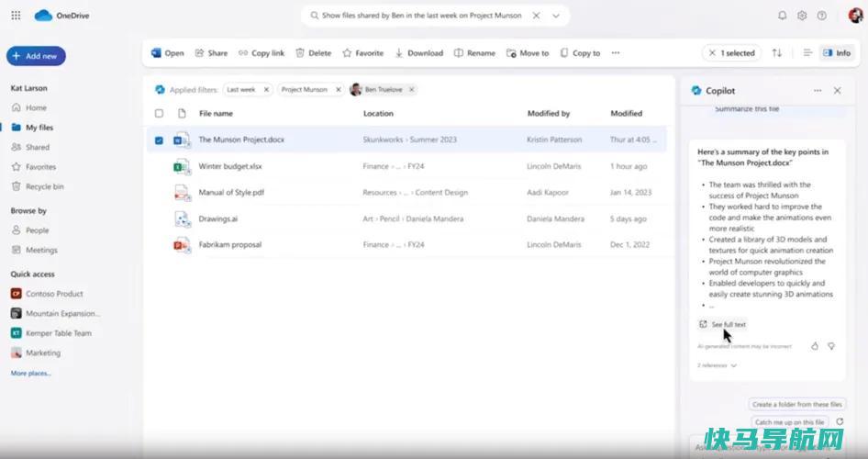Rename the selected file
This screenshot has height=459, width=868.
point(474,53)
